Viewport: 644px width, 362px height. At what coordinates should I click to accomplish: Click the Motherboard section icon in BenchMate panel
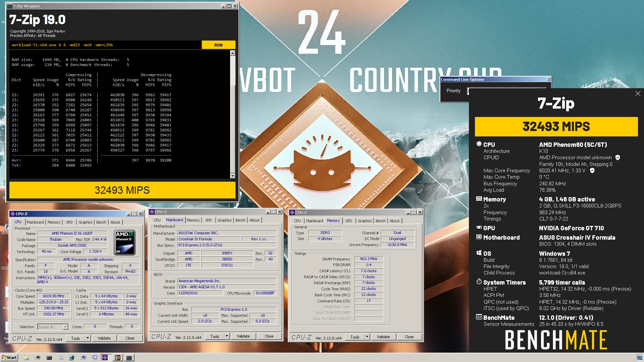[x=479, y=237]
